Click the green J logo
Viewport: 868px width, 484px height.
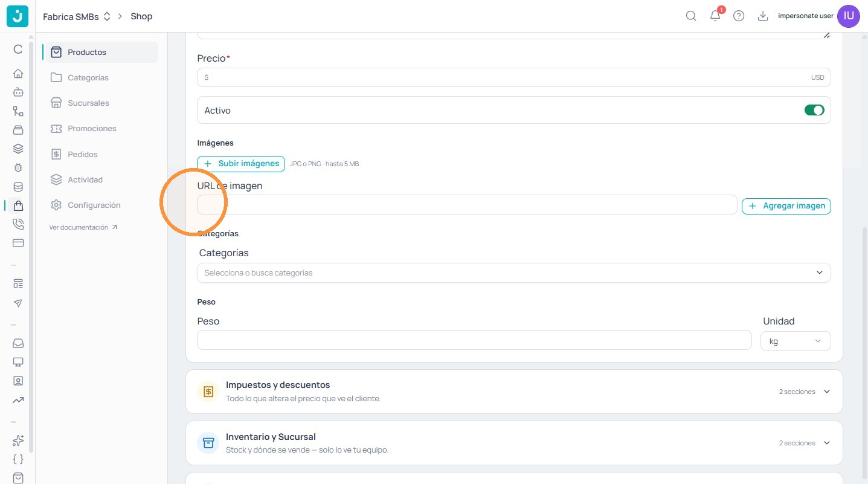point(18,16)
